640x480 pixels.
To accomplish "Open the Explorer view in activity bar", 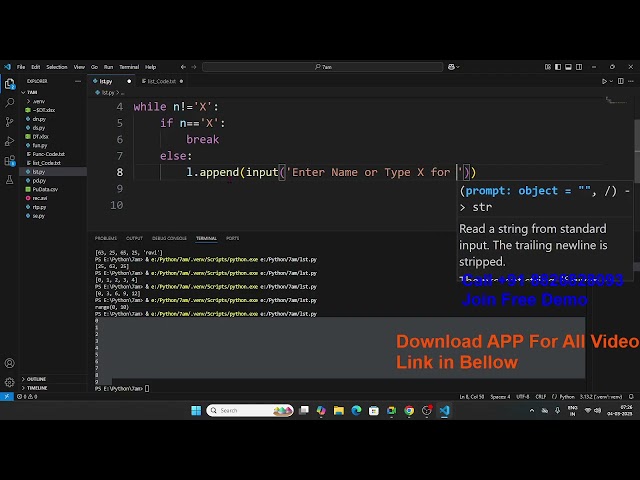I will coord(10,84).
